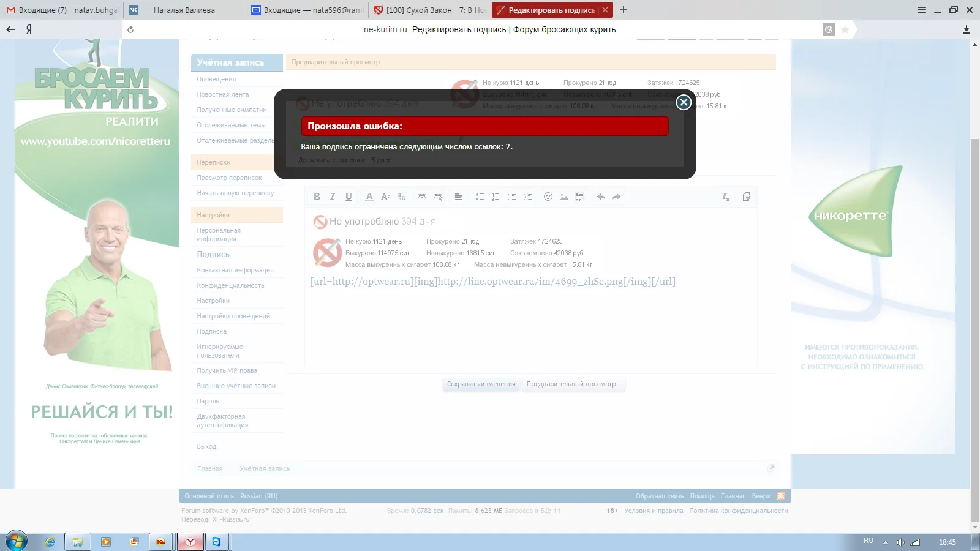
Task: Open Отслеживаемые темы in the sidebar
Action: (231, 125)
